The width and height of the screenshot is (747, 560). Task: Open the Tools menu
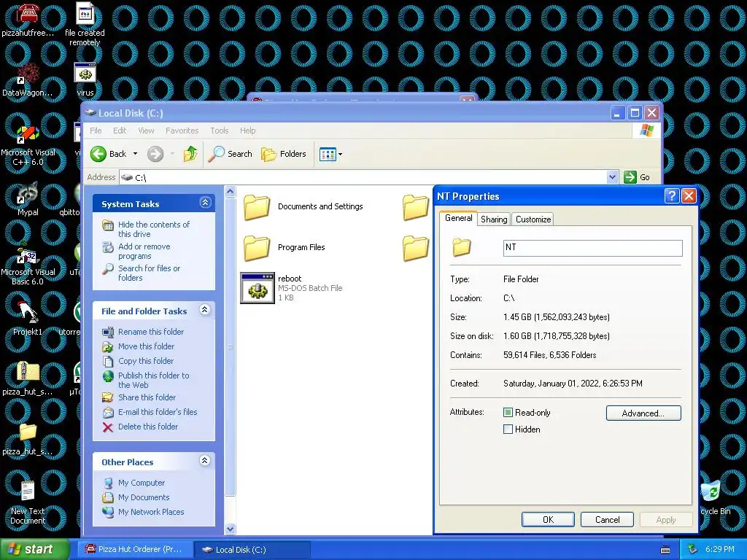(x=219, y=131)
